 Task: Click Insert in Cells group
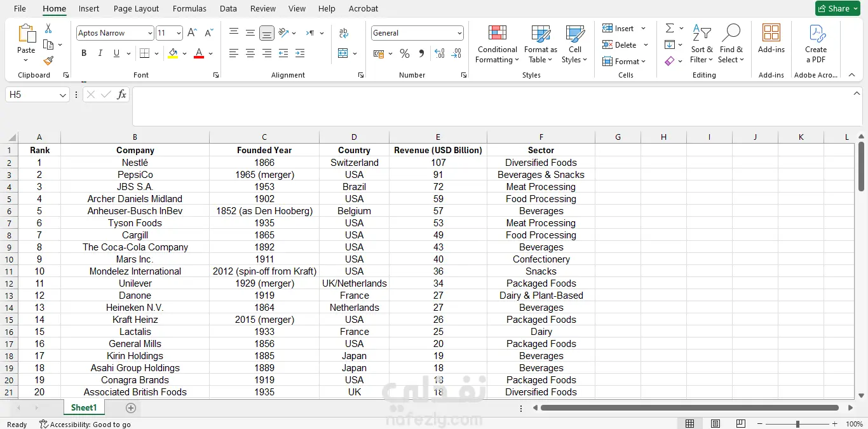point(624,29)
